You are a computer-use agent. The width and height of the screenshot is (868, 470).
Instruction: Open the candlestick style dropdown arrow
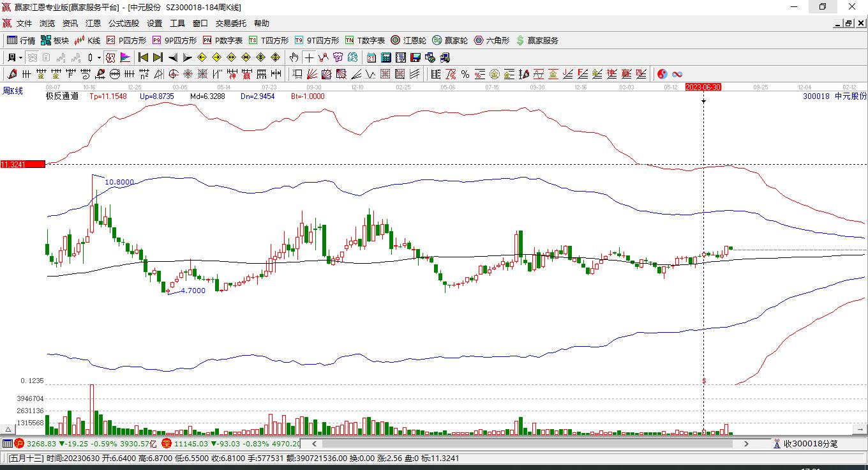pos(99,57)
